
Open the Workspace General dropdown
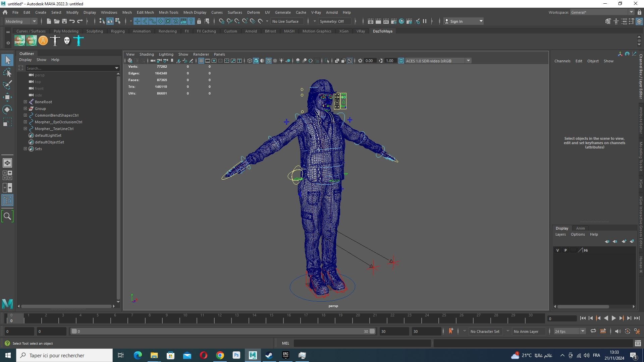tap(602, 12)
